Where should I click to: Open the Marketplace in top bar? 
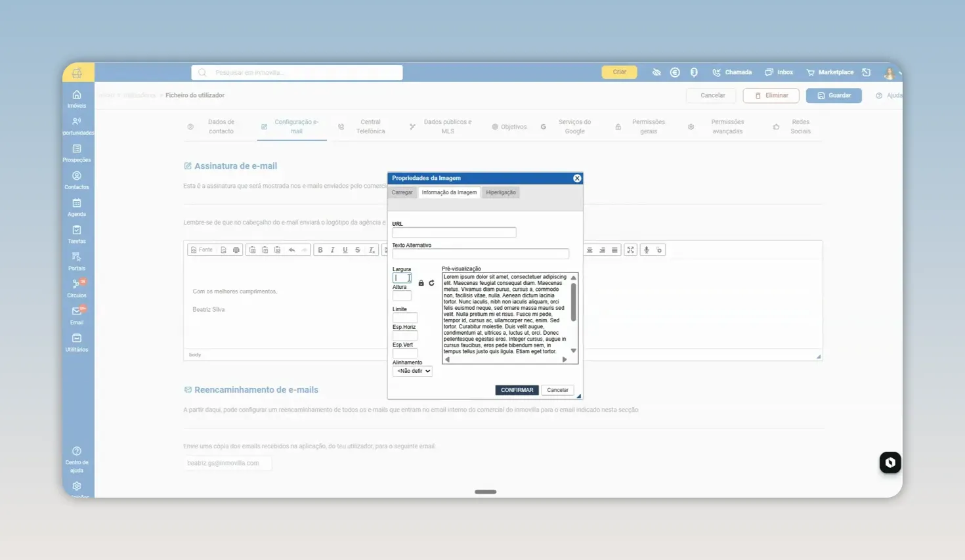coord(830,72)
